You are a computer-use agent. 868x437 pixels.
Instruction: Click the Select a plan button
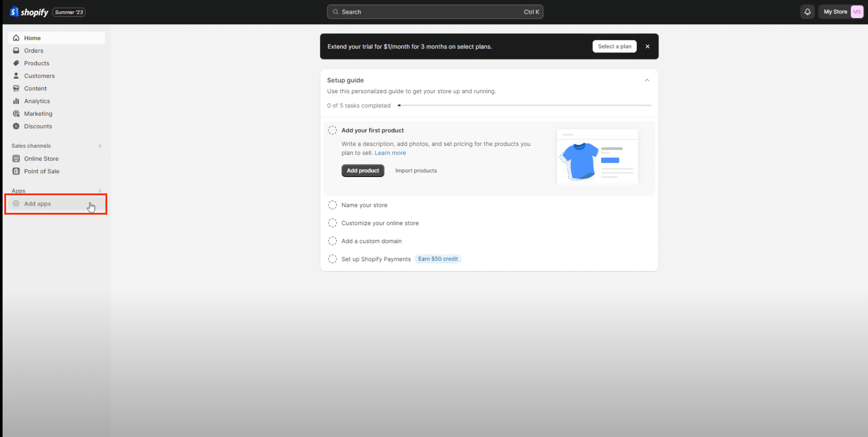[x=614, y=46]
